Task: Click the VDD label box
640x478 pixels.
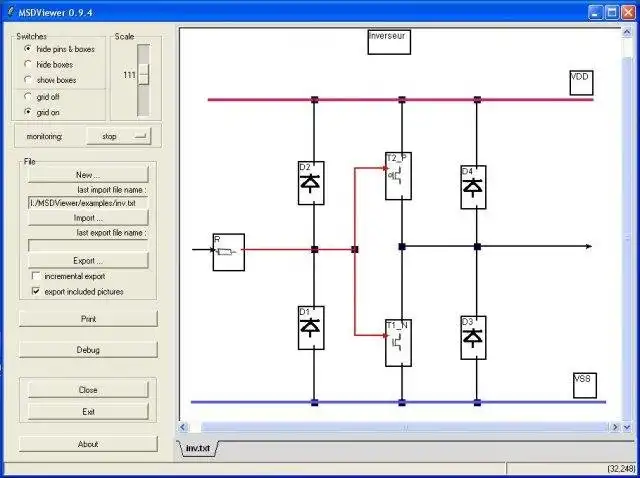Action: point(581,83)
